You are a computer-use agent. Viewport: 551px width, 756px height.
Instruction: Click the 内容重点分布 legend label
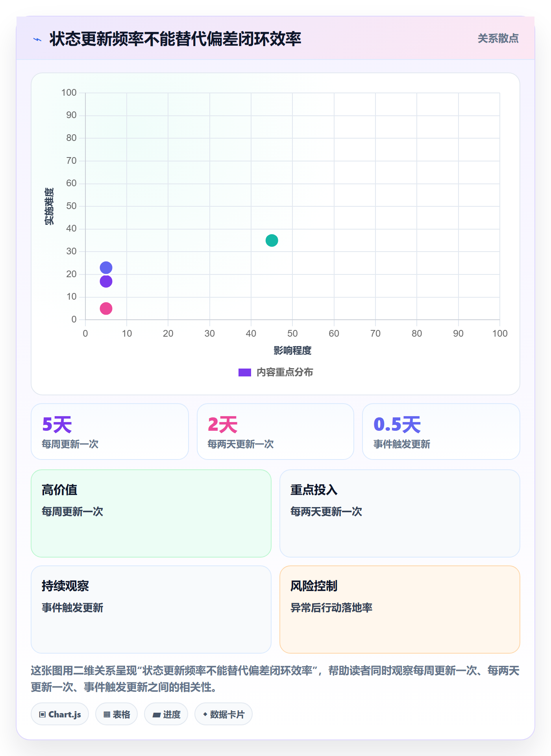tap(285, 372)
